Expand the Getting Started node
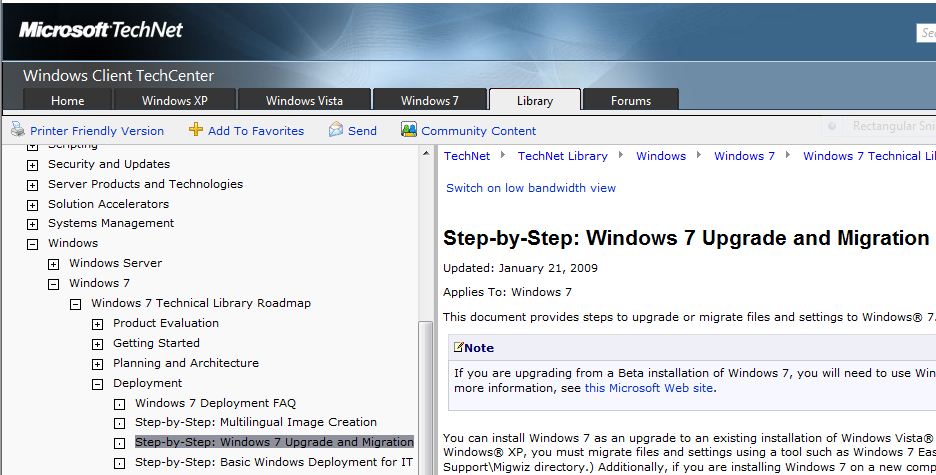 (98, 344)
